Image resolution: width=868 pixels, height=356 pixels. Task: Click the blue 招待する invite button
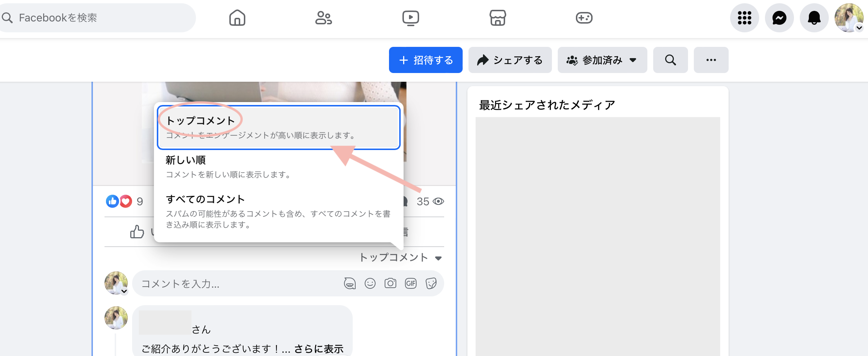click(425, 60)
